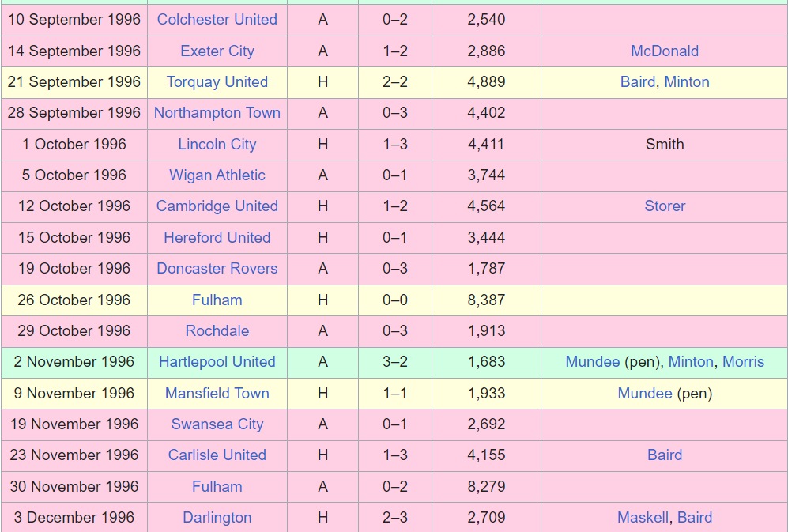Open the Mansfield Town link
The width and height of the screenshot is (788, 532).
tap(217, 393)
